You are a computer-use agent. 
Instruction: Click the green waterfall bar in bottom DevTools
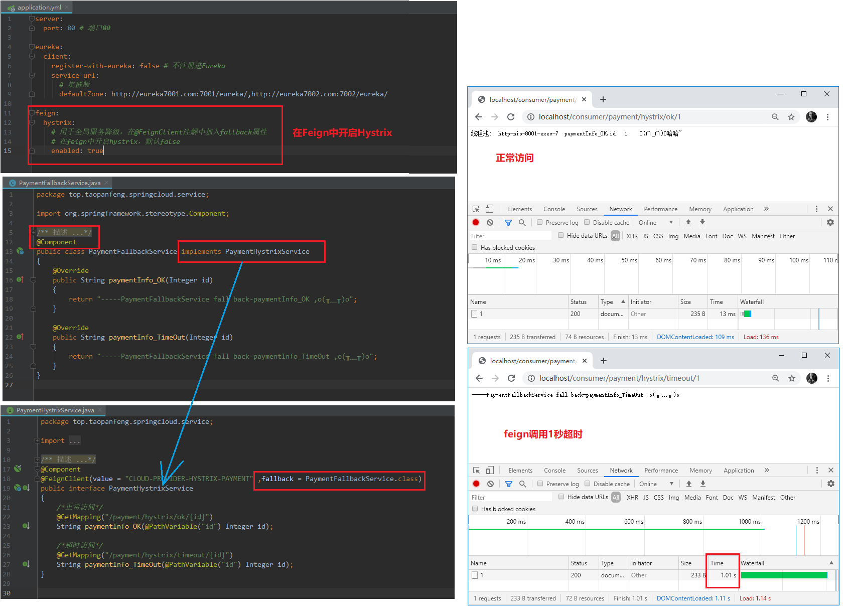coord(784,575)
